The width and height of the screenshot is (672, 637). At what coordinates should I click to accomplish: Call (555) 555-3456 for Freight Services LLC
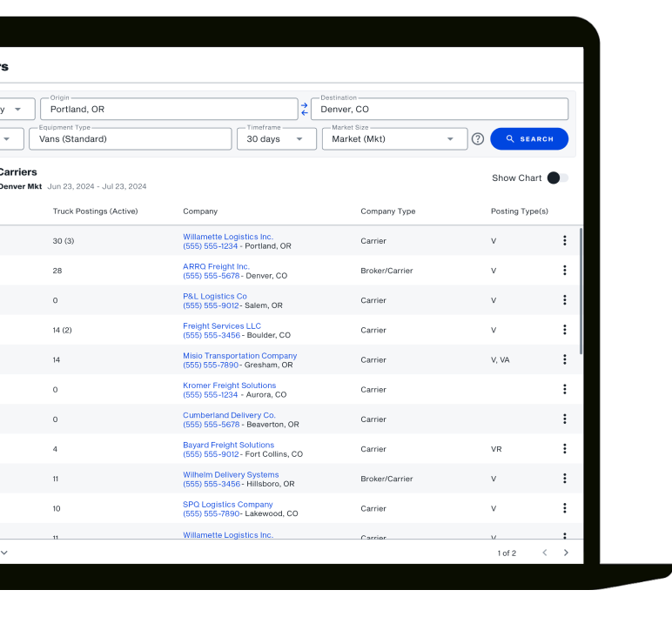pos(212,335)
